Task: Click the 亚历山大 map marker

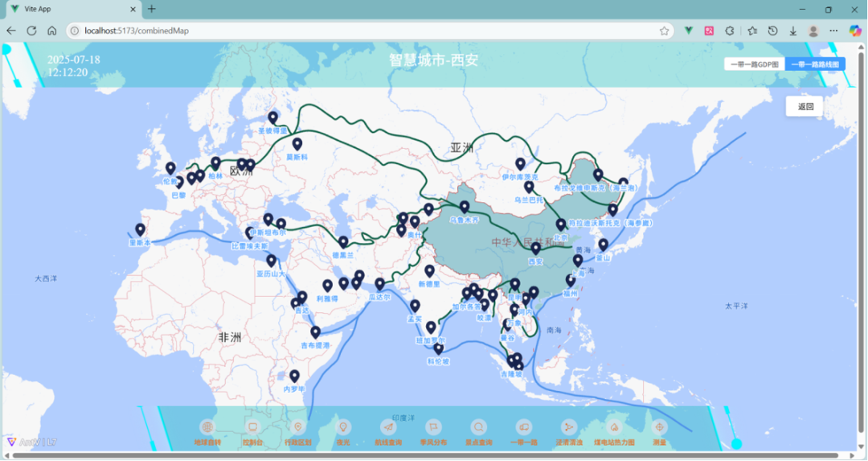Action: [272, 261]
